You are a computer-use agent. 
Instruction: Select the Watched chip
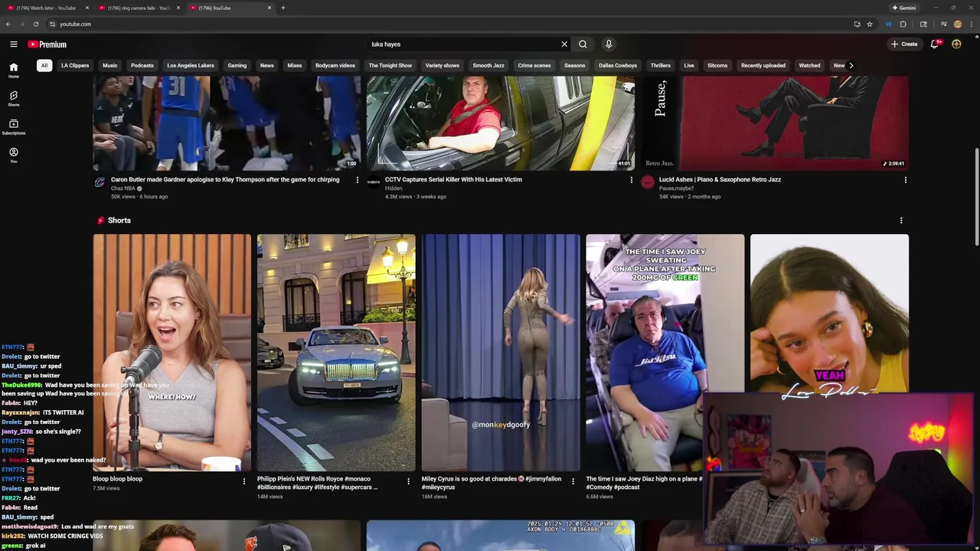pos(810,65)
